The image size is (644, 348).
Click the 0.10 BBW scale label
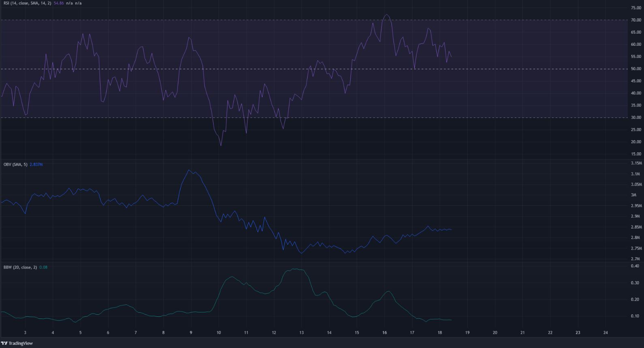click(635, 316)
